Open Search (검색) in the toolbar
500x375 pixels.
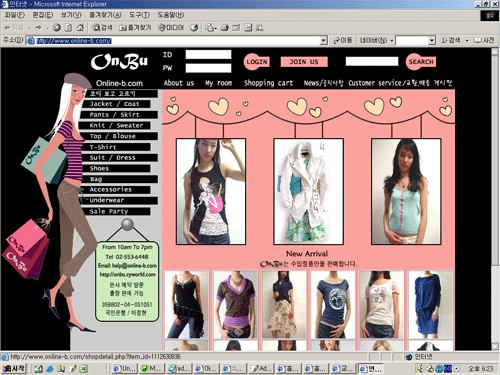(x=102, y=28)
